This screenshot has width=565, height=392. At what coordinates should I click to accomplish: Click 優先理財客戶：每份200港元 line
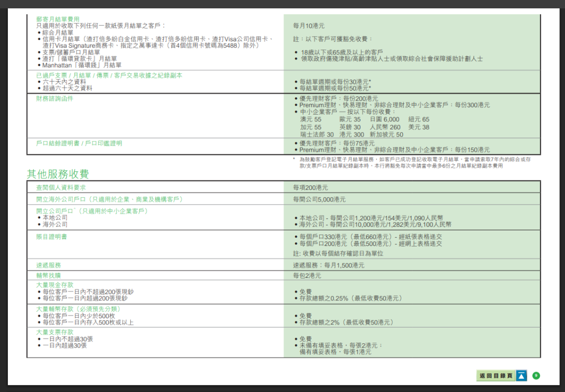tap(338, 98)
